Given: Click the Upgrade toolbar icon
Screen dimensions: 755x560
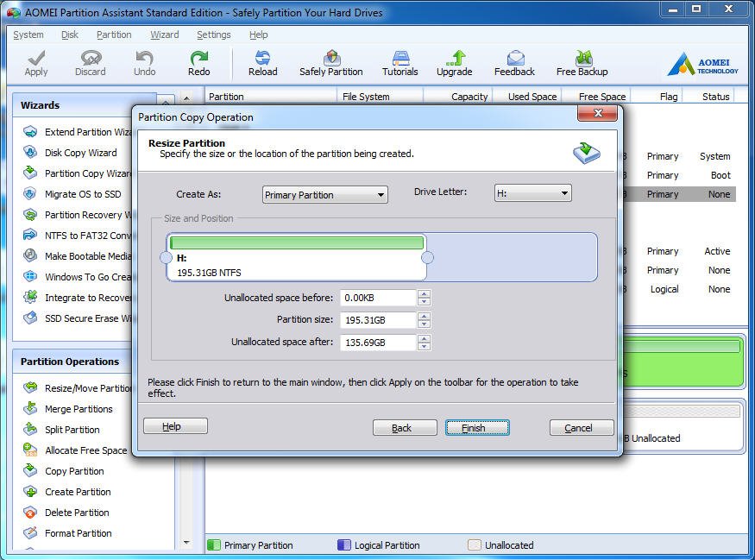Looking at the screenshot, I should pos(454,63).
